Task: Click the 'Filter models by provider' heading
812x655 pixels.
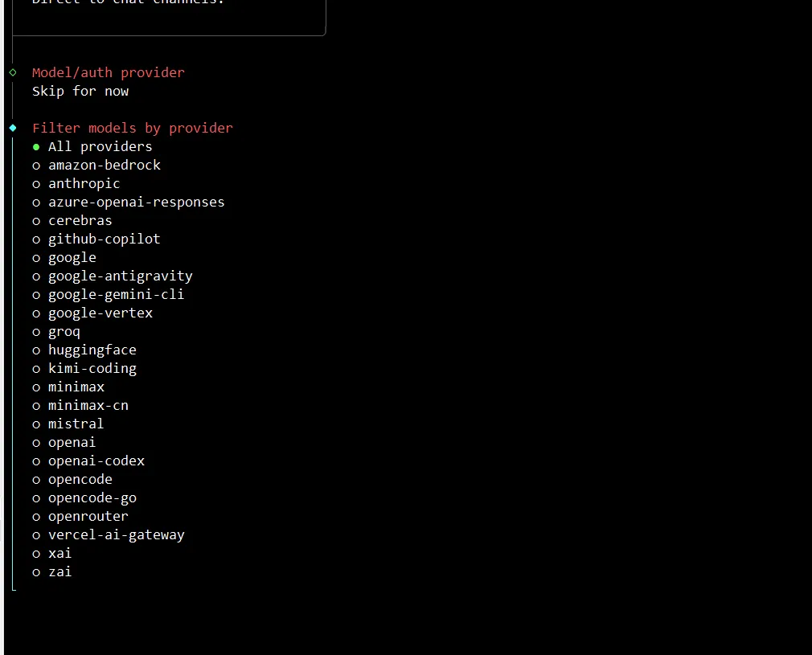Action: point(133,129)
